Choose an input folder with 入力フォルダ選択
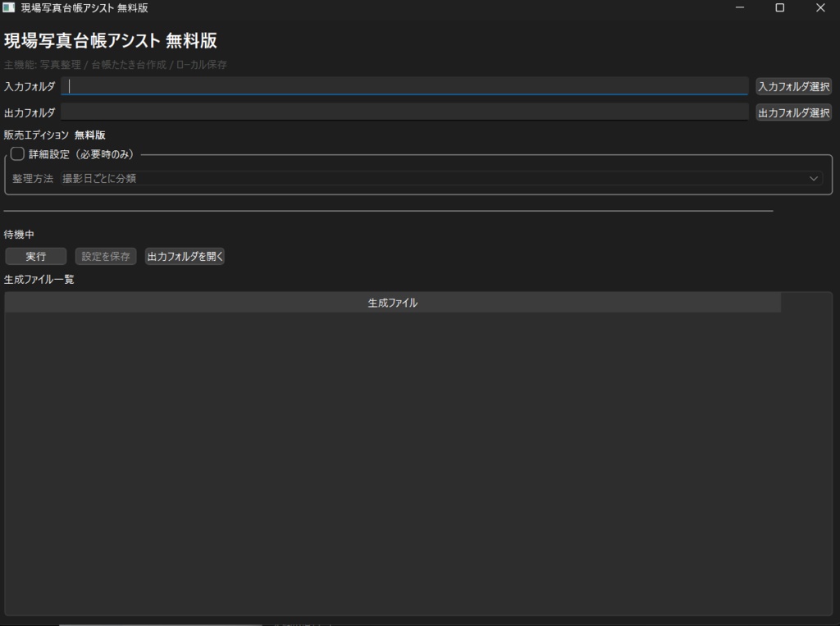The height and width of the screenshot is (626, 840). coord(792,85)
